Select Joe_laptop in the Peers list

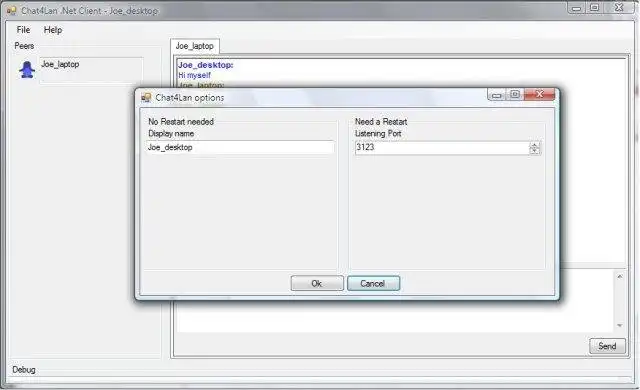pyautogui.click(x=91, y=70)
